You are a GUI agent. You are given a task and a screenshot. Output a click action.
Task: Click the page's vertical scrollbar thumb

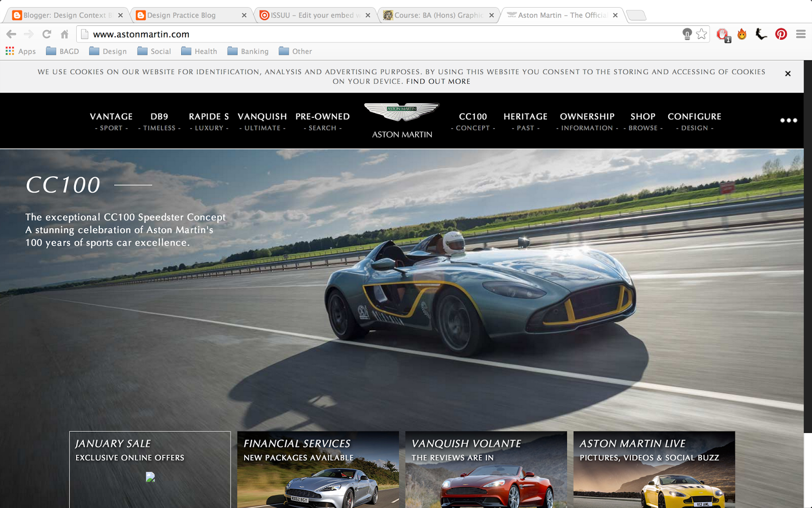tap(808, 246)
